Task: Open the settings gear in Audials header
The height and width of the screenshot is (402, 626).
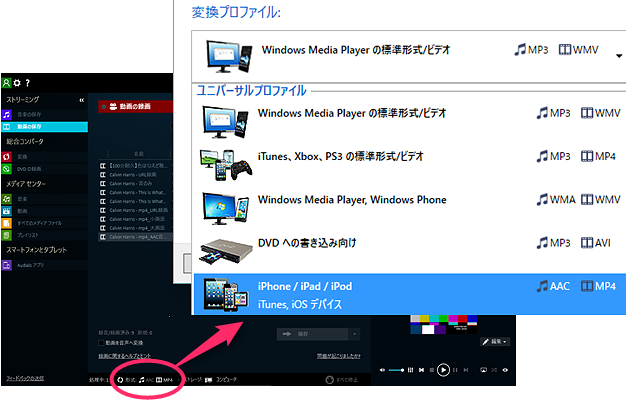Action: (x=17, y=83)
